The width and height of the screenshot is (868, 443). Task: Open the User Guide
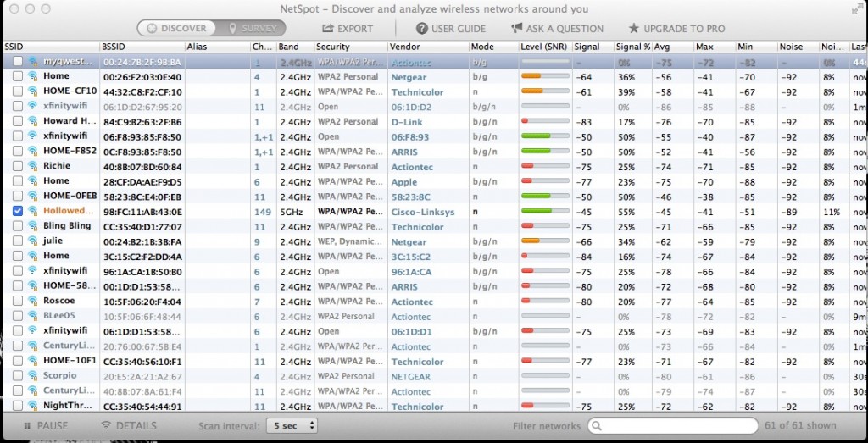point(451,29)
